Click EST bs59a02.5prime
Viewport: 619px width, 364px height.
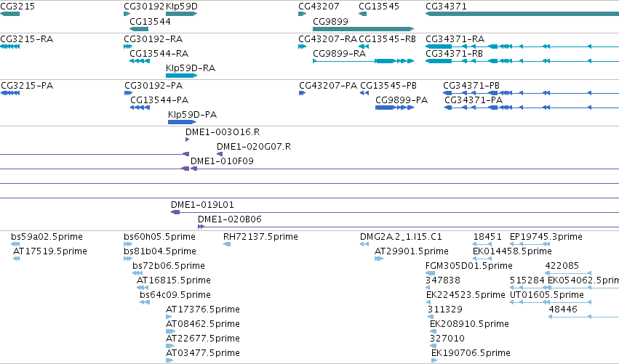coord(47,237)
